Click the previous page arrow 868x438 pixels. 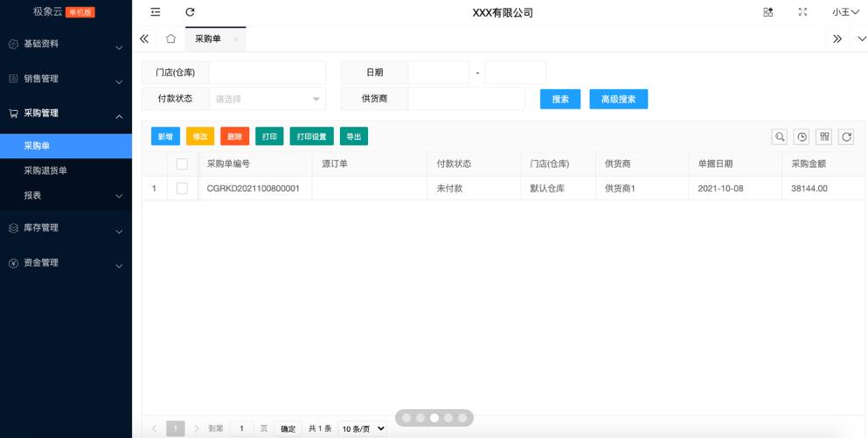pos(155,428)
